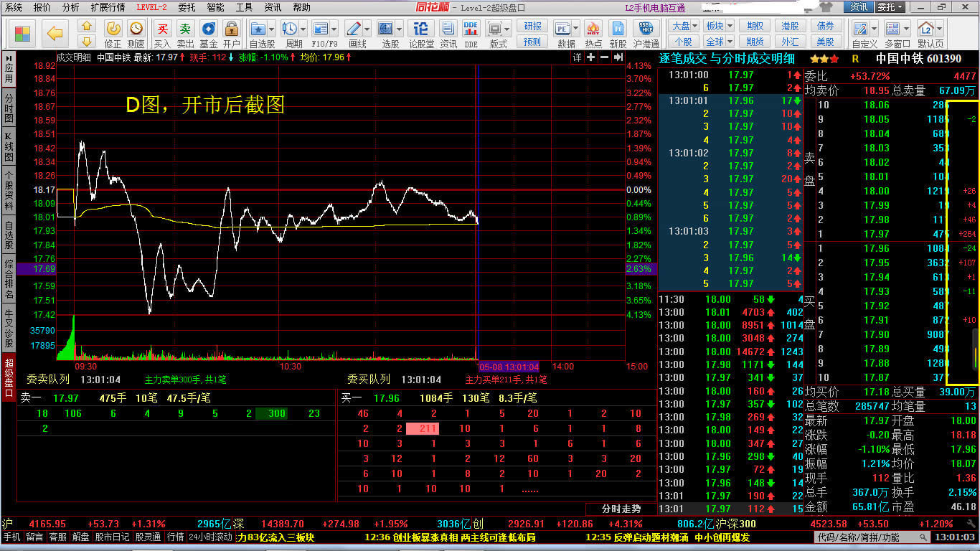
Task: Open the 系统 menu
Action: tap(13, 7)
